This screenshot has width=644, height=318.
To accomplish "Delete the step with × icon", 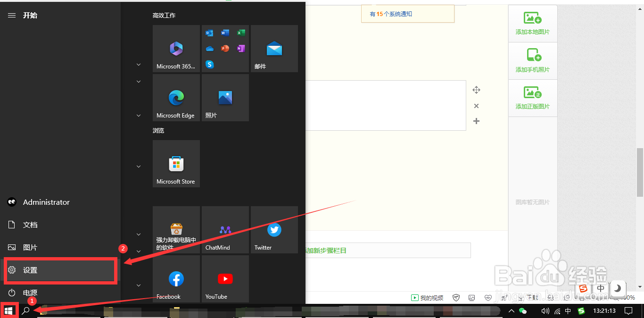I will click(x=476, y=106).
